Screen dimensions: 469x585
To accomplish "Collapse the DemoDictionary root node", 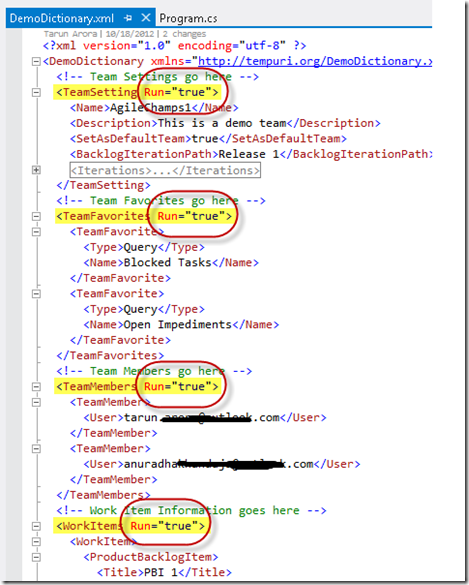I will [x=36, y=62].
